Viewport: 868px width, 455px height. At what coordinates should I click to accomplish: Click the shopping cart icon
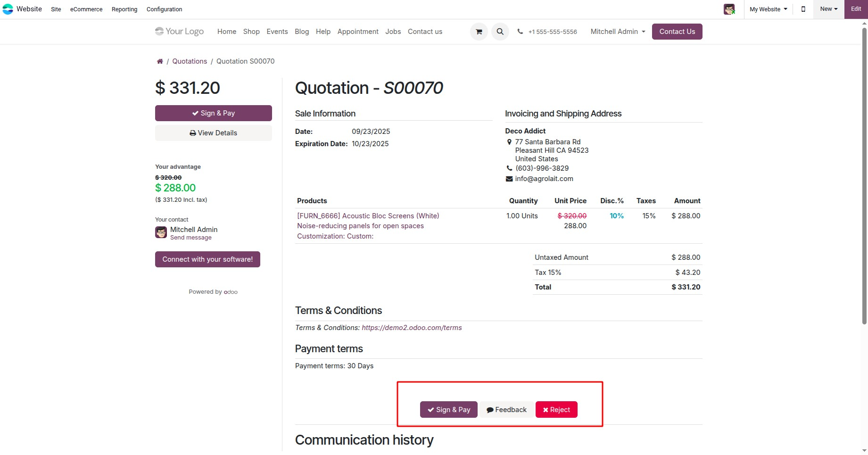coord(479,32)
